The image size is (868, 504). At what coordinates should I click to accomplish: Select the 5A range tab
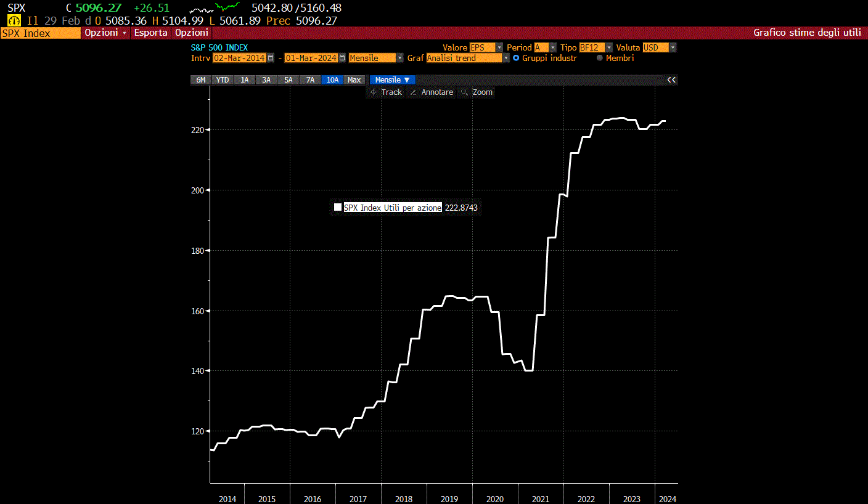288,79
